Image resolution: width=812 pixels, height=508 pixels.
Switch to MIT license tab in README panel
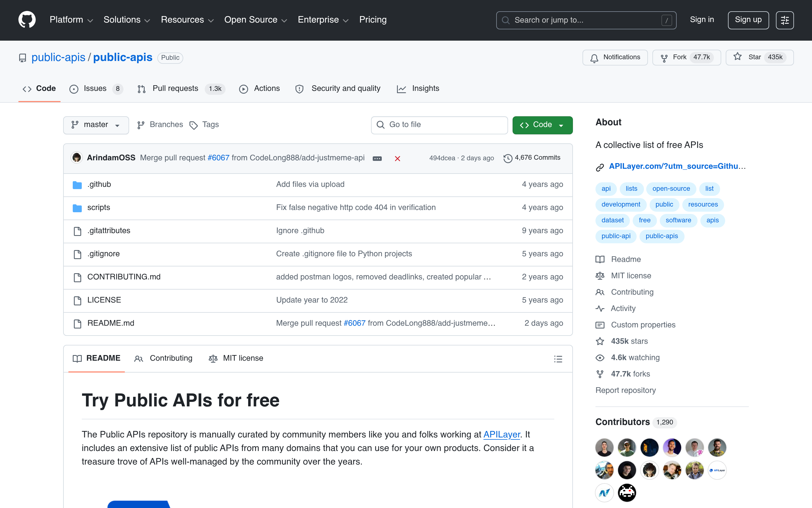[236, 358]
